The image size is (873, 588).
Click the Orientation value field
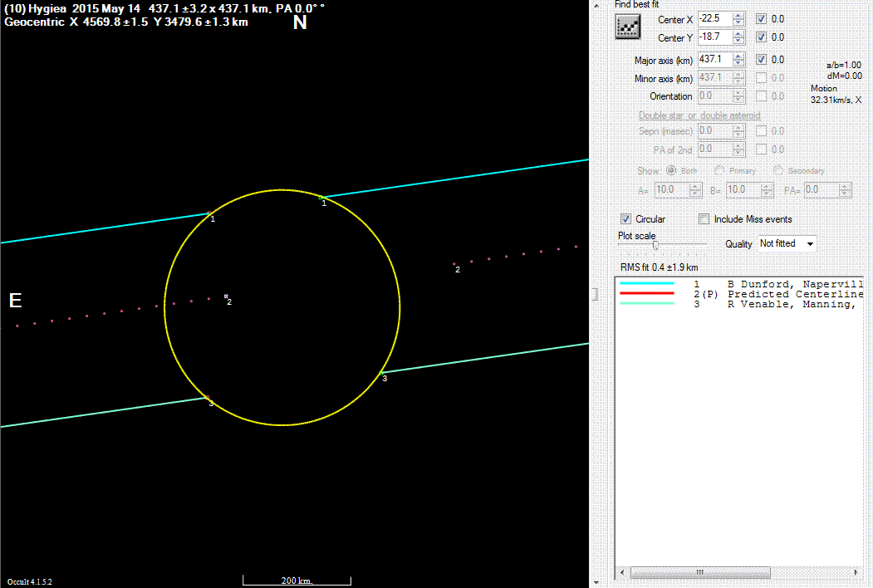point(715,96)
